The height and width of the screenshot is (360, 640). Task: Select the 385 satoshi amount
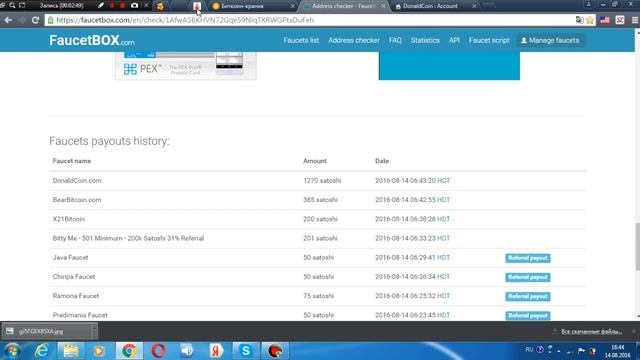(x=320, y=200)
